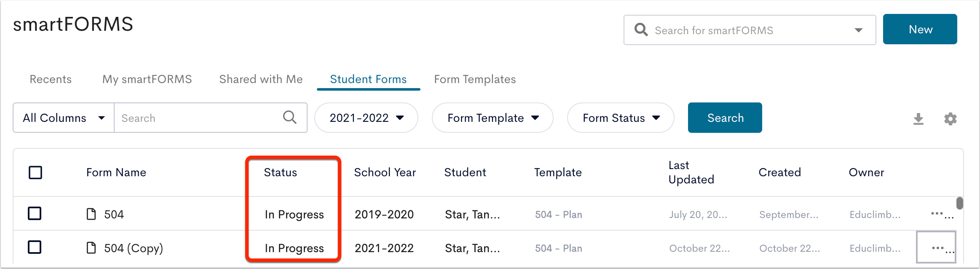Click the document icon beside 504 (Copy)
This screenshot has height=269, width=980.
(x=91, y=248)
